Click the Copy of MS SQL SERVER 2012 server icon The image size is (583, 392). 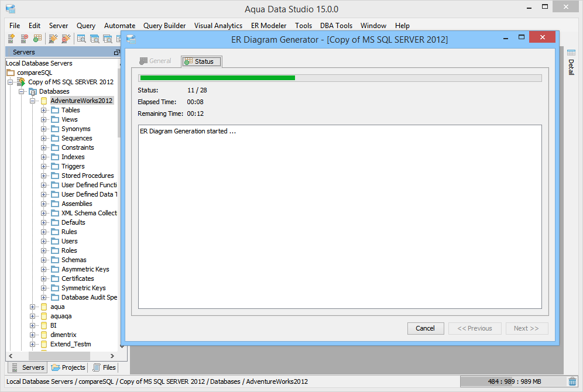(21, 82)
